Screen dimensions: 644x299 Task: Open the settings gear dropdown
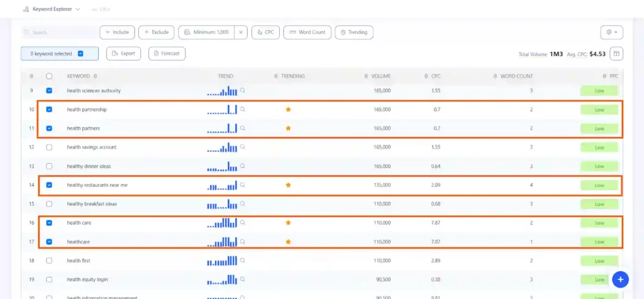pos(611,32)
